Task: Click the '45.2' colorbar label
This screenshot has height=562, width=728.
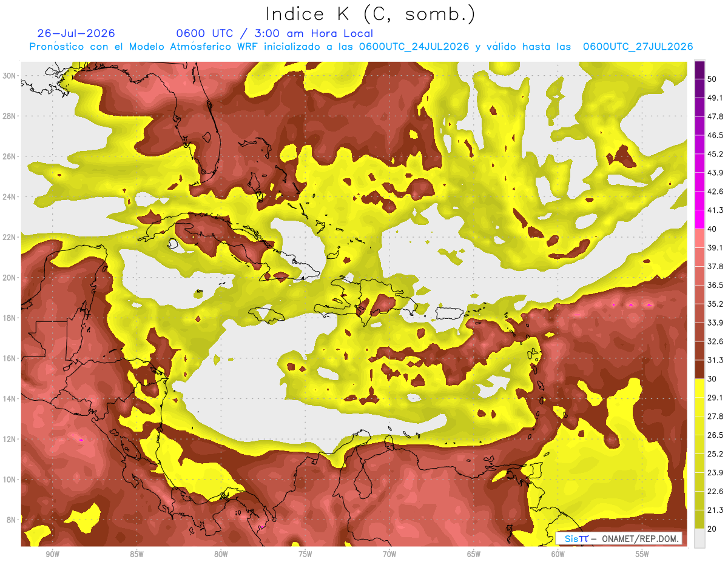Action: coord(715,155)
